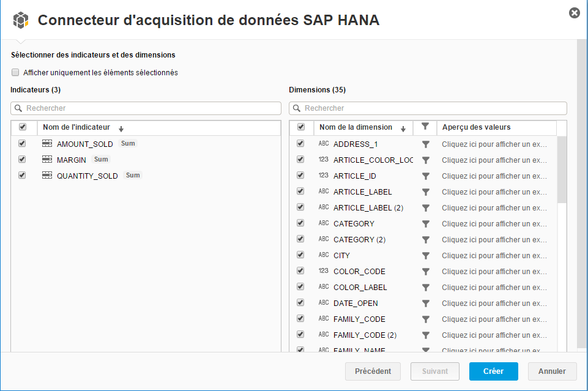Viewport: 588px width, 391px height.
Task: Toggle the select-all dimensions checkbox
Action: tap(301, 127)
